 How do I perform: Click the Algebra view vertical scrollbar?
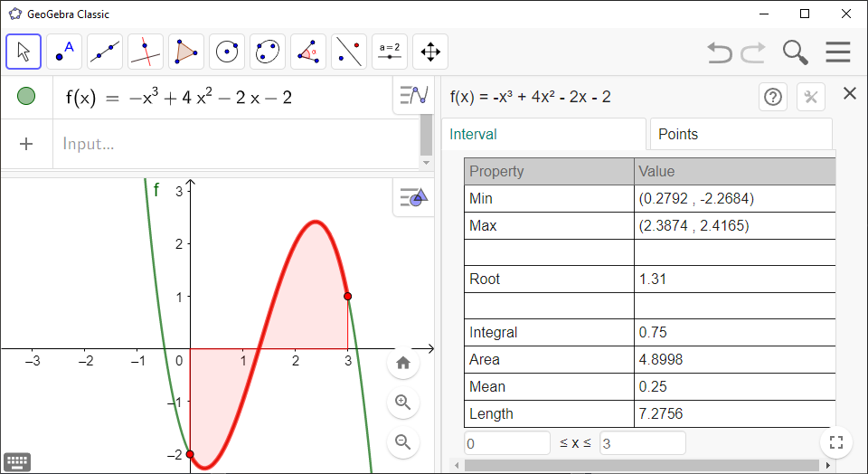(426, 135)
